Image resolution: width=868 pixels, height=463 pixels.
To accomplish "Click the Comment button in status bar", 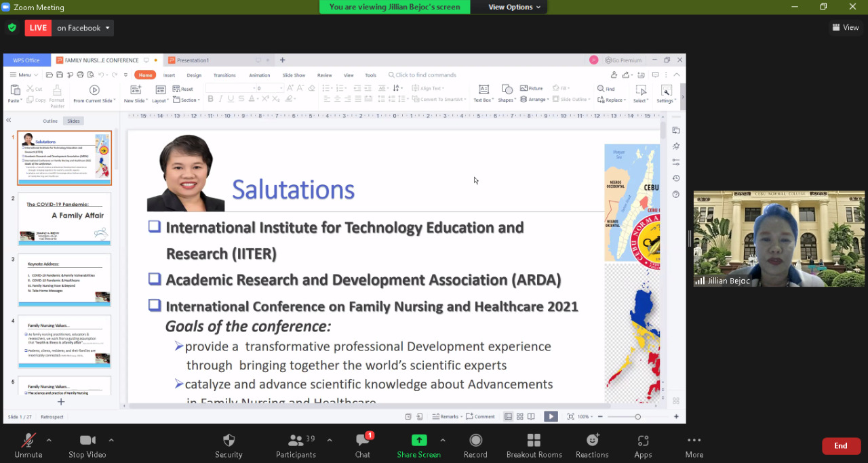I will point(481,417).
